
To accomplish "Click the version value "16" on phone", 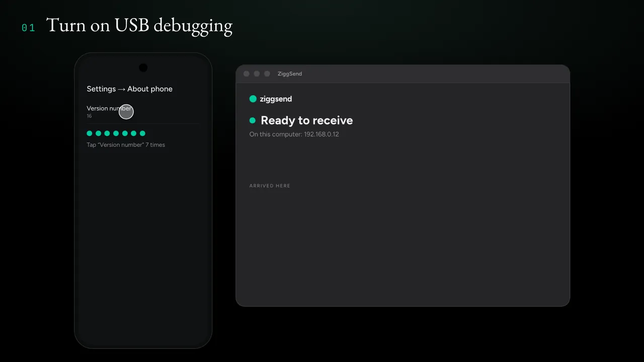I will (89, 116).
